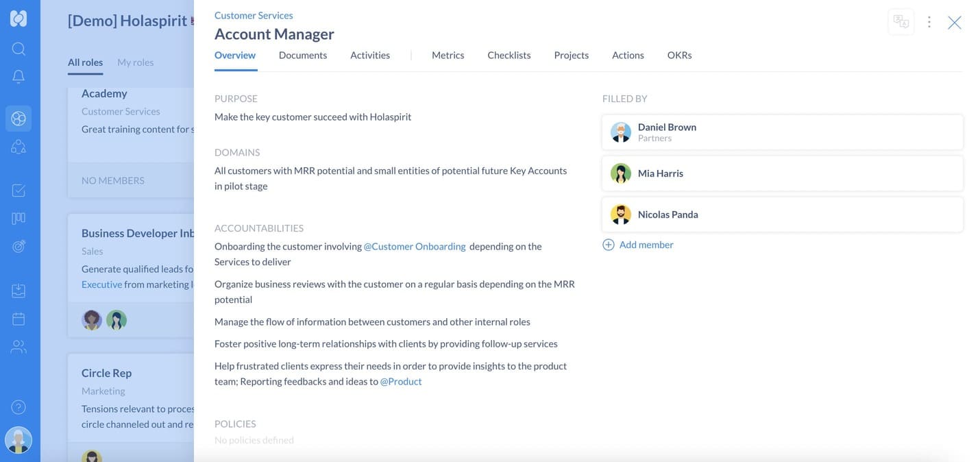Screen dimensions: 980x462
Task: Switch to the Actions tab
Action: coord(628,55)
